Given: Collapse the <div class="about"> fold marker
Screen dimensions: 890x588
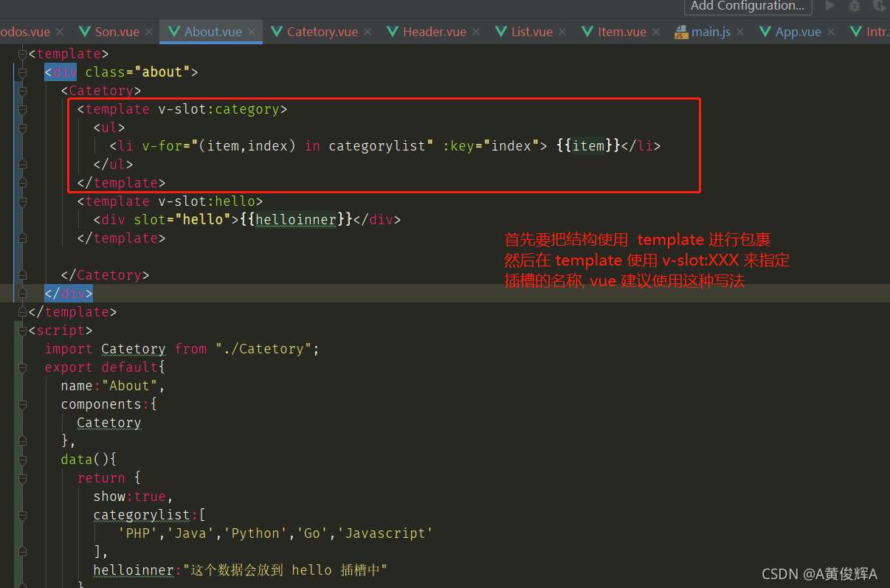Looking at the screenshot, I should pos(22,72).
